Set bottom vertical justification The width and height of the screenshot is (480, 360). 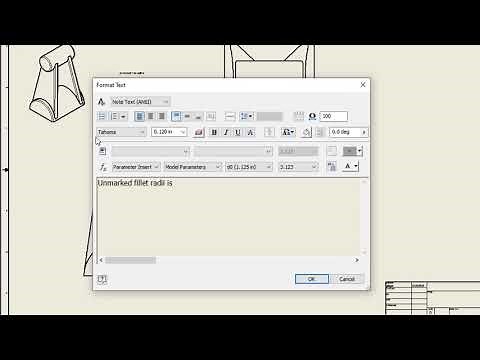(198, 116)
